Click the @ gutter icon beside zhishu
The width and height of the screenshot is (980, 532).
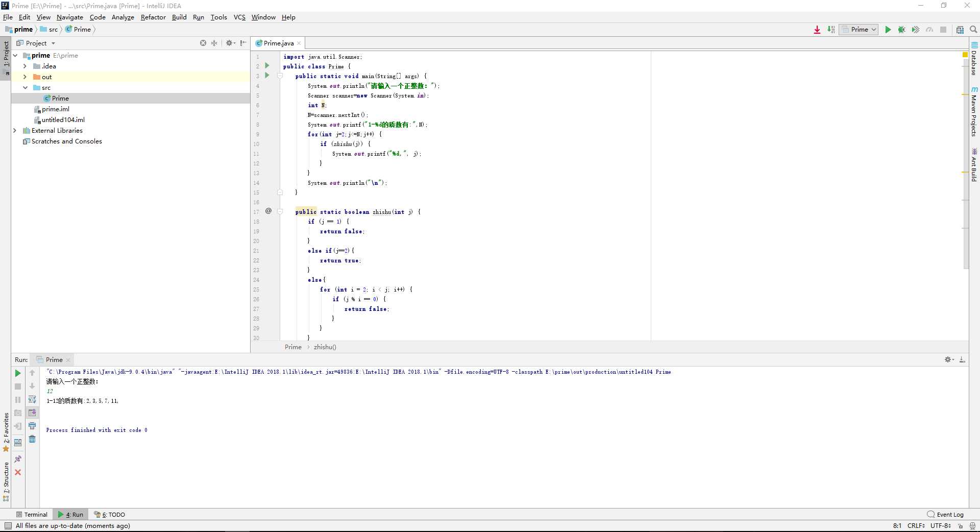pyautogui.click(x=268, y=211)
